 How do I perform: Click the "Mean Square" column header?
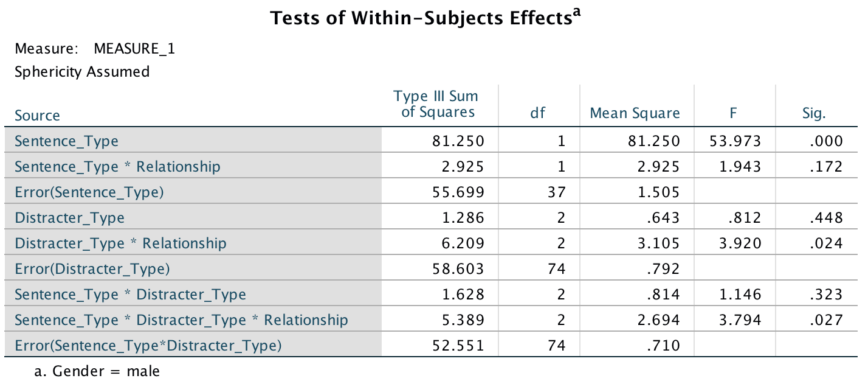pyautogui.click(x=635, y=113)
